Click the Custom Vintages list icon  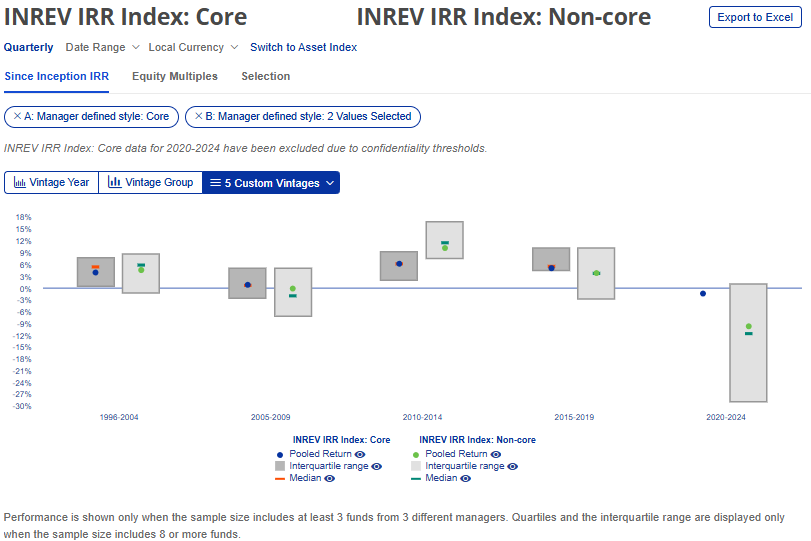[x=216, y=183]
